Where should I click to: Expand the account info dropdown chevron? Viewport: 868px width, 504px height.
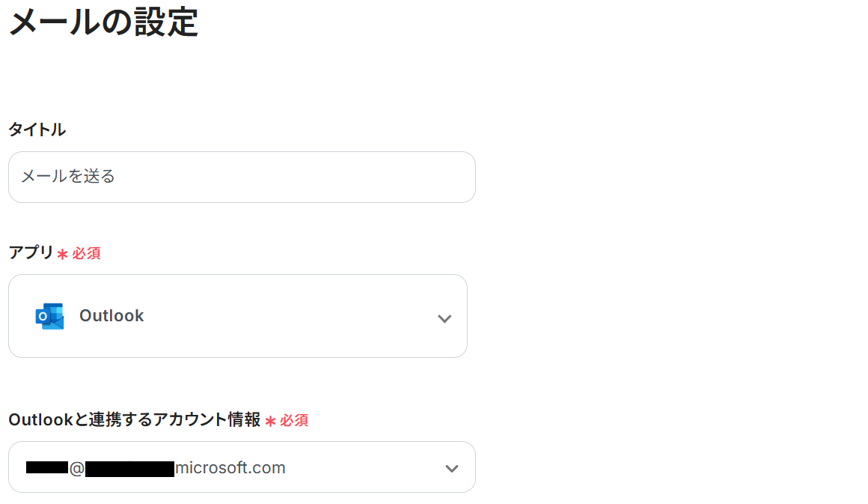point(451,468)
